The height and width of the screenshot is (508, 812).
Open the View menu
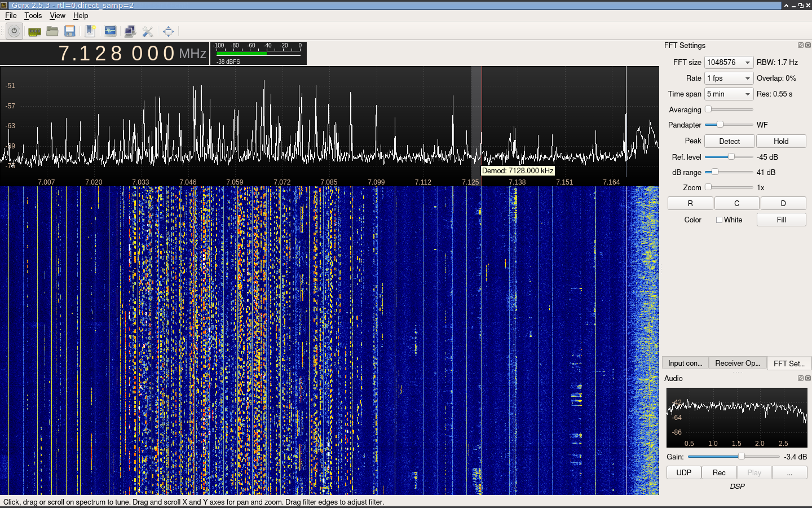(58, 16)
